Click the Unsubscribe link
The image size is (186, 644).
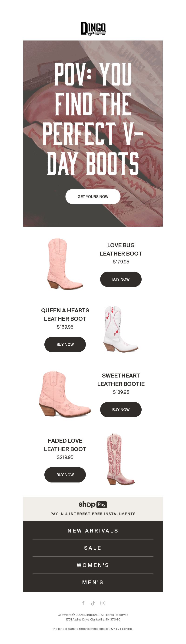pyautogui.click(x=121, y=628)
